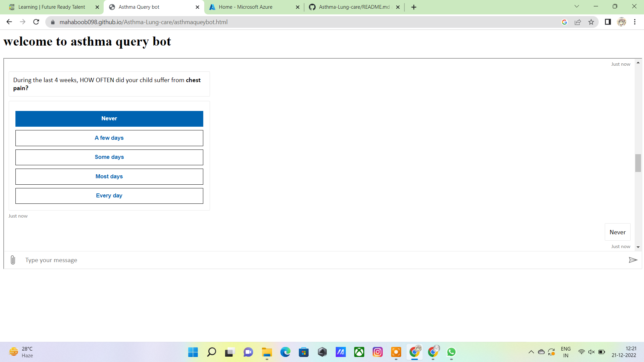Open WhatsApp from the taskbar
This screenshot has height=362, width=644.
click(451, 352)
